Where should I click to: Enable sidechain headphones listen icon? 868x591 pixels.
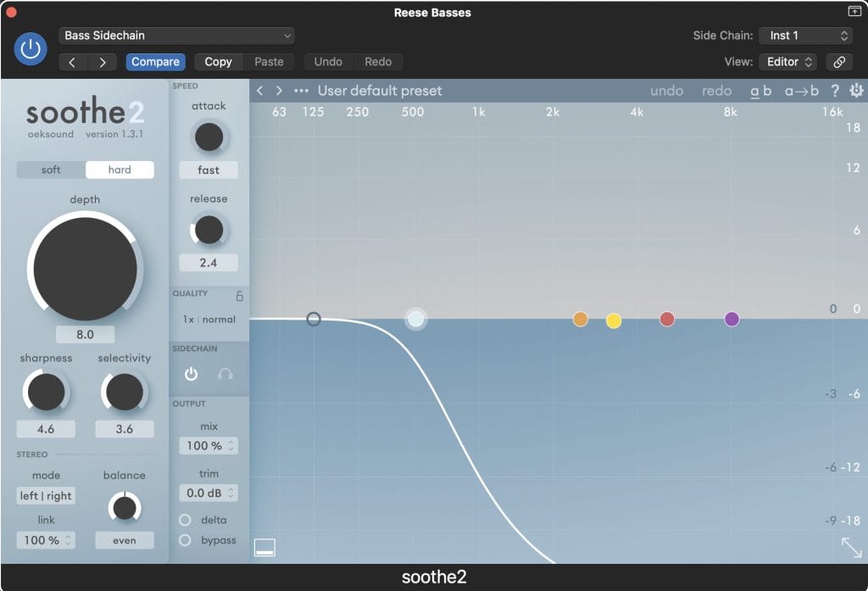click(225, 373)
